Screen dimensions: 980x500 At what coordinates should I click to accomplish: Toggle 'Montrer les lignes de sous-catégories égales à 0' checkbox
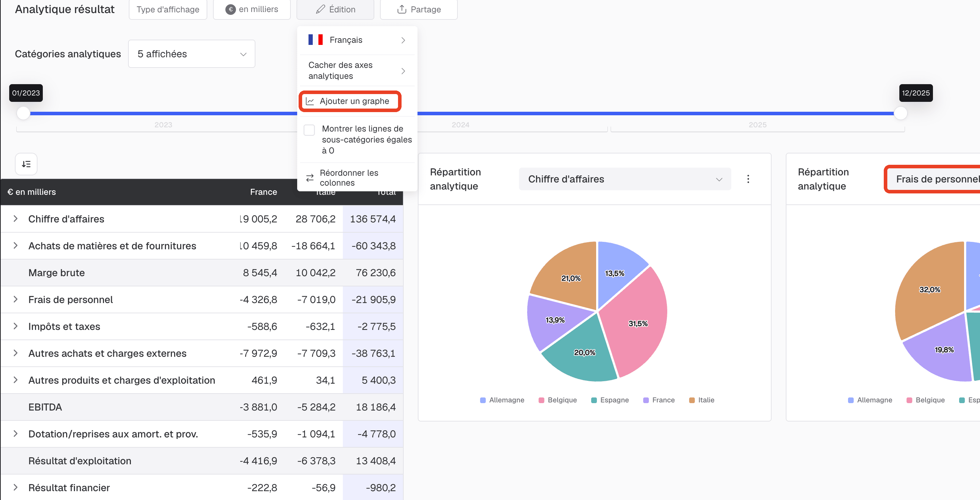click(x=309, y=130)
